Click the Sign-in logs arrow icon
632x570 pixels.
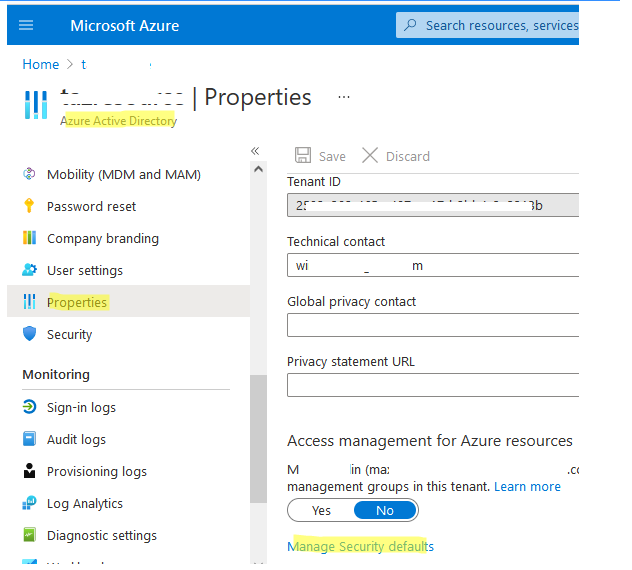pyautogui.click(x=29, y=407)
